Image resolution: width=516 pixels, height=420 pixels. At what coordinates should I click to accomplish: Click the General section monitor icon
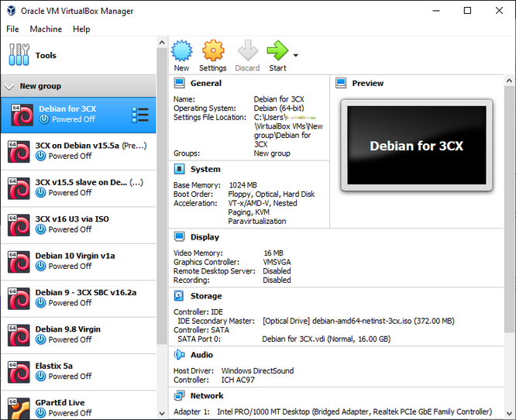pos(179,83)
